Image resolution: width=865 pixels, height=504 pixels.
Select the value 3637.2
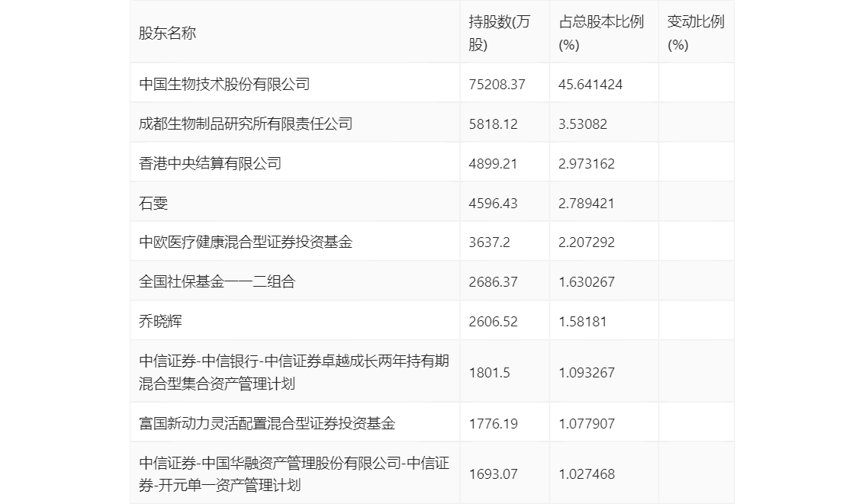click(x=489, y=242)
